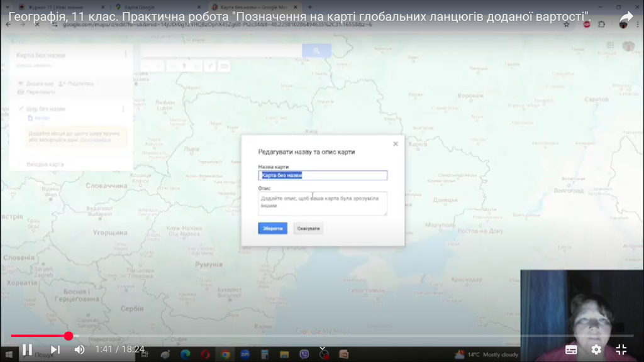Click the map search input box
644x362 pixels.
click(x=221, y=50)
